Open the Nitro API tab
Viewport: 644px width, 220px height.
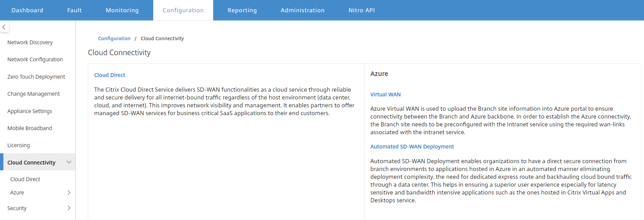362,10
